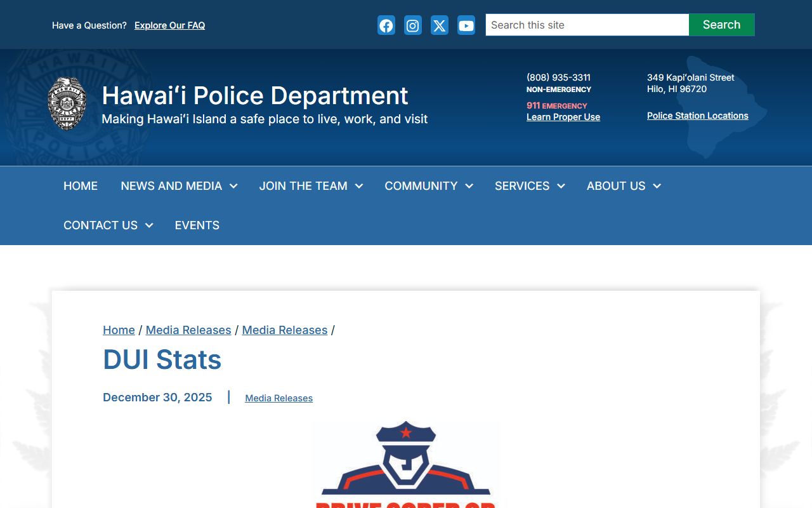This screenshot has height=508, width=812.
Task: Click the 349 Kapi'olani Street address
Action: (691, 83)
